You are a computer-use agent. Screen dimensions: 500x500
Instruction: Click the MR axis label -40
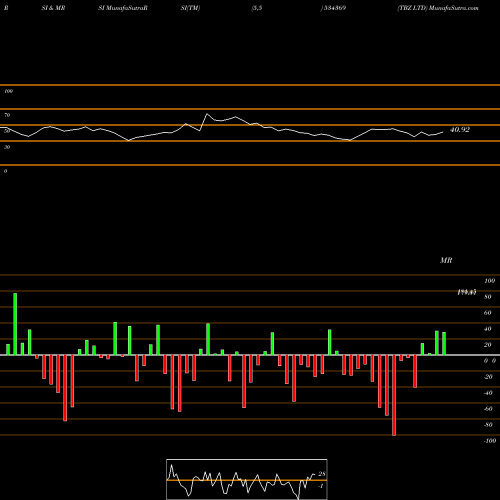coord(488,393)
